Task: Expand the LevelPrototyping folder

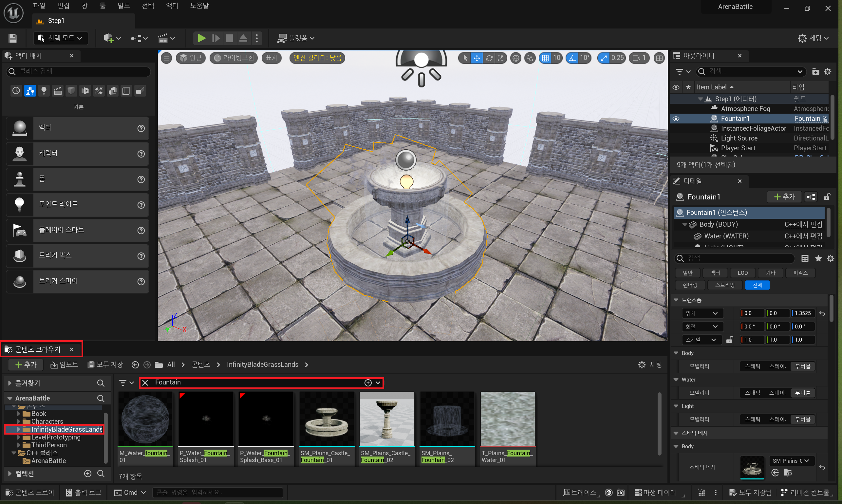Action: tap(19, 437)
